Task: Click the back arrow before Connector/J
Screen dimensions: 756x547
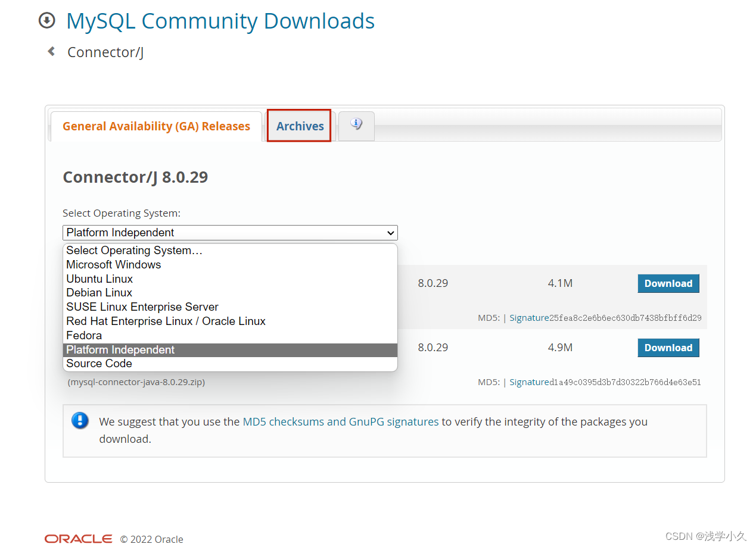Action: tap(51, 52)
